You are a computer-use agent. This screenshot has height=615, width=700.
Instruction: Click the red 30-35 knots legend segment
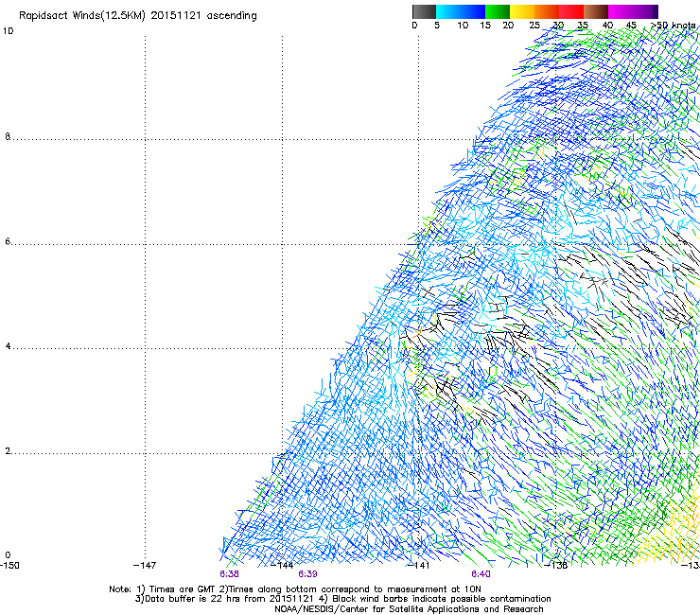tap(571, 11)
